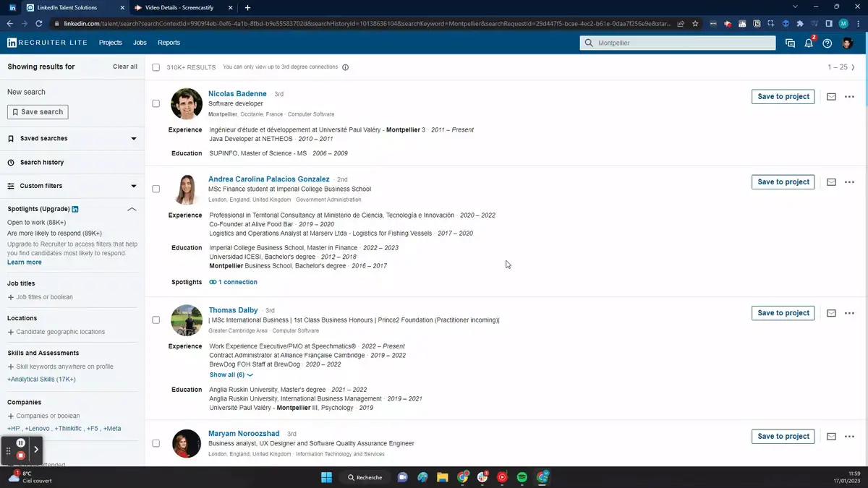Save Andrea Carolina Palacios Gonzalez to project

pos(783,182)
